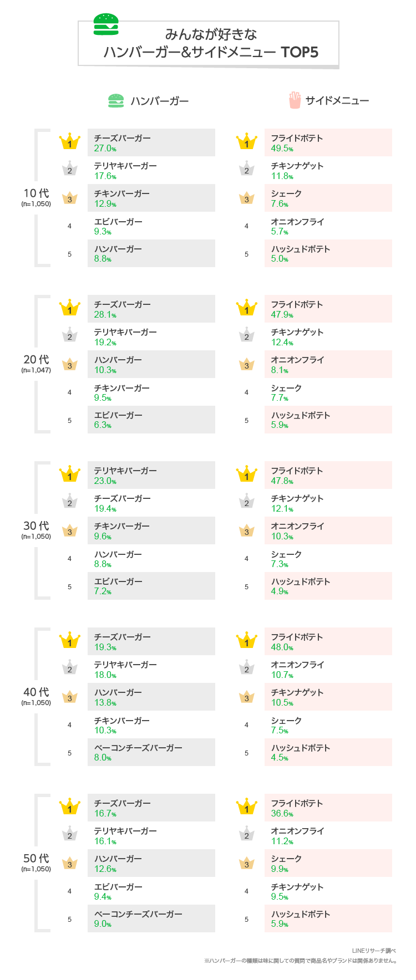Screen dimensions: 416x980
Task: Click the large green hamburger icon in title
Action: tap(106, 24)
